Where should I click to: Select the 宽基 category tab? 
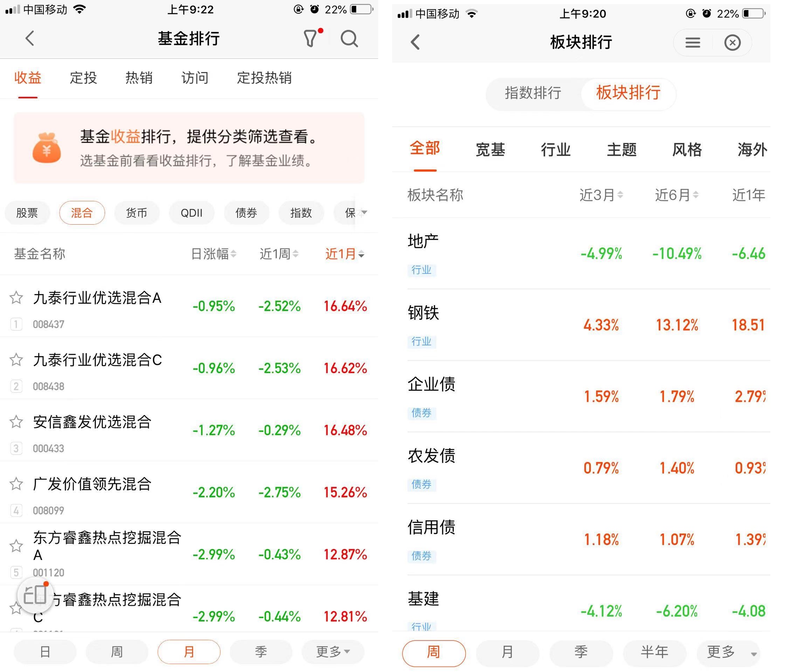tap(490, 150)
